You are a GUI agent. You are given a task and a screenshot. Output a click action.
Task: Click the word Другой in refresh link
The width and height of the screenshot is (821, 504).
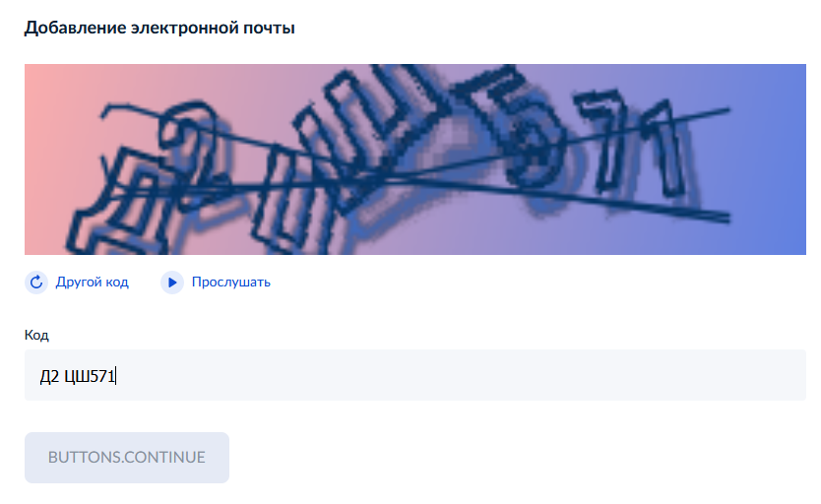79,283
